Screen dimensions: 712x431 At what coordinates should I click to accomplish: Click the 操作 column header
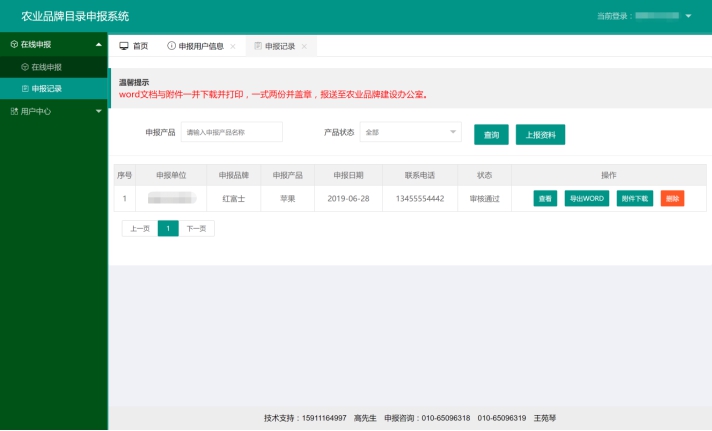pos(608,175)
